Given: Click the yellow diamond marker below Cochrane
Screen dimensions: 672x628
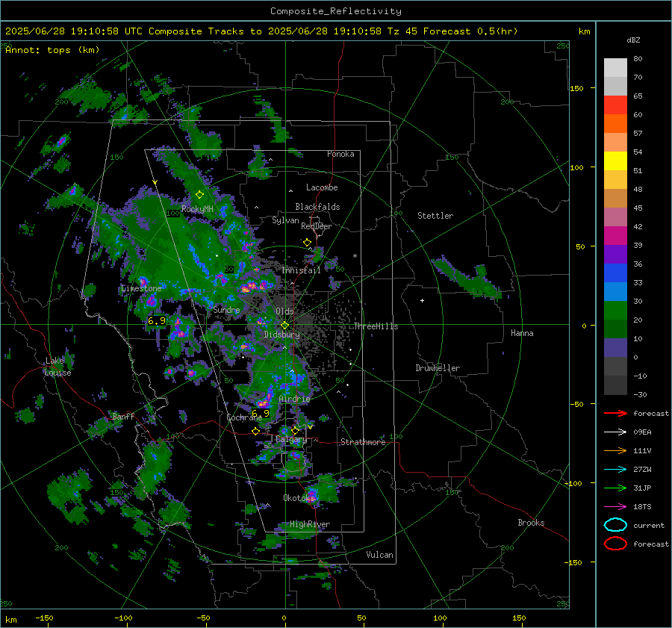Looking at the screenshot, I should click(256, 432).
